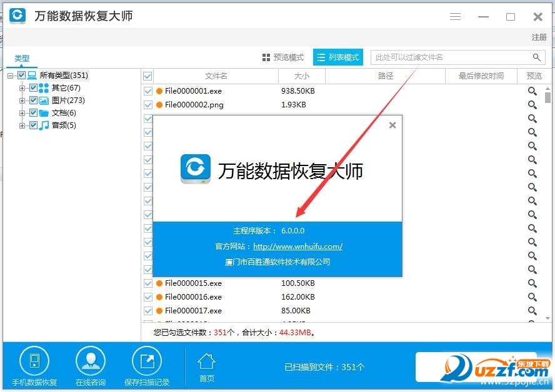Select the File0000016.exe file name

click(x=193, y=297)
